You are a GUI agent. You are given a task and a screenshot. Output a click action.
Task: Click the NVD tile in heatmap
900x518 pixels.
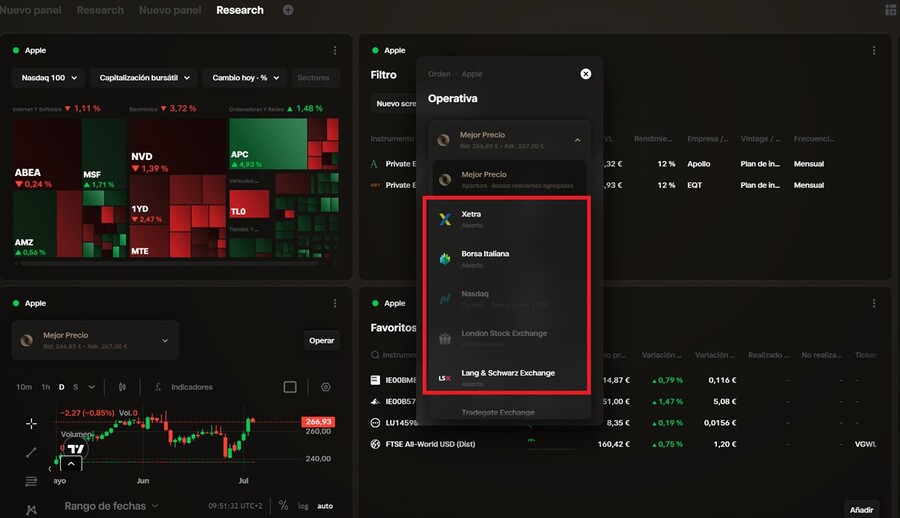pyautogui.click(x=177, y=146)
